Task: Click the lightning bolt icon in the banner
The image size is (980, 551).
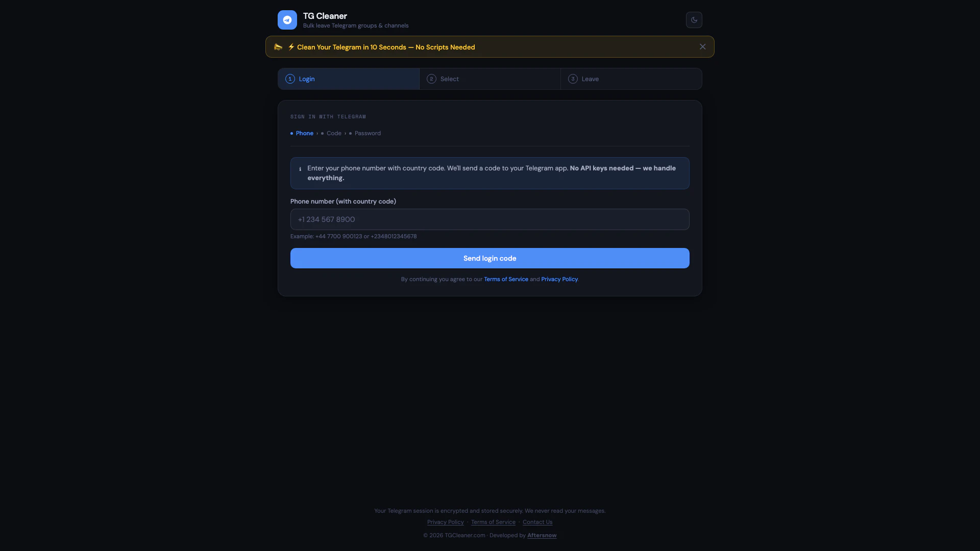Action: click(291, 47)
